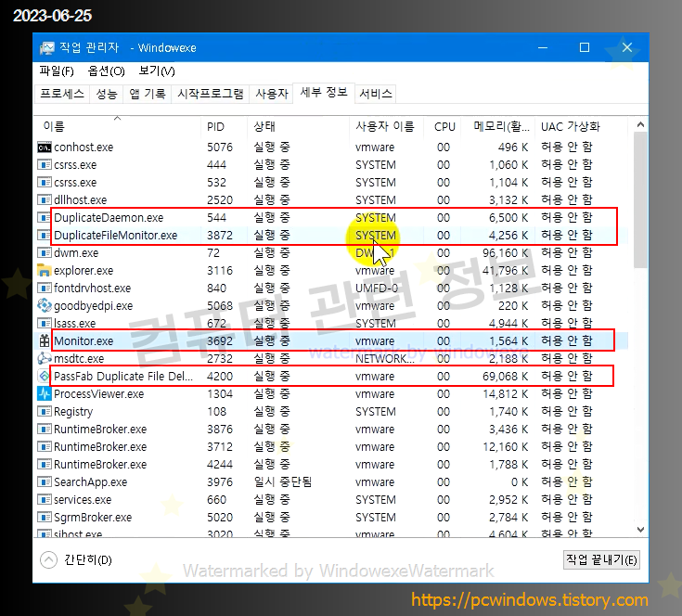Viewport: 682px width, 616px height.
Task: Select the DuplicateFileMonitor.exe row name
Action: pos(116,236)
